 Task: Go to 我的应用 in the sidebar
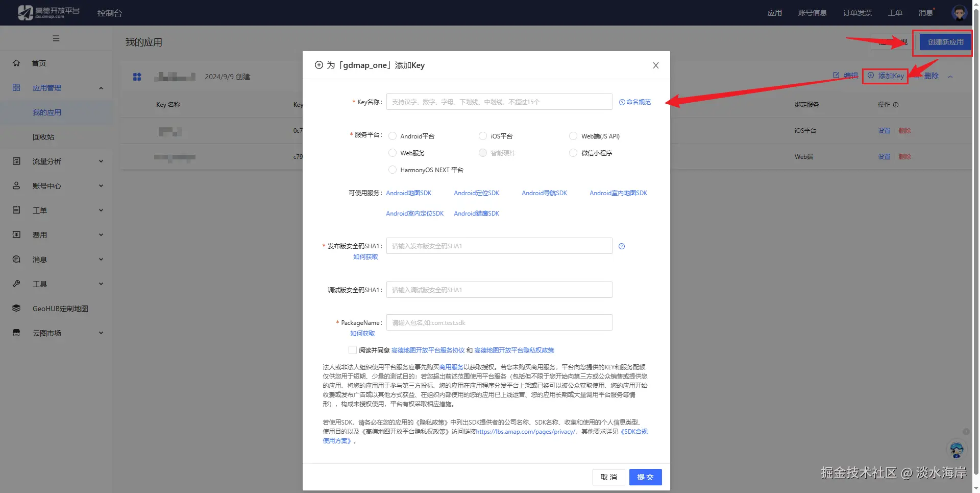(x=47, y=112)
